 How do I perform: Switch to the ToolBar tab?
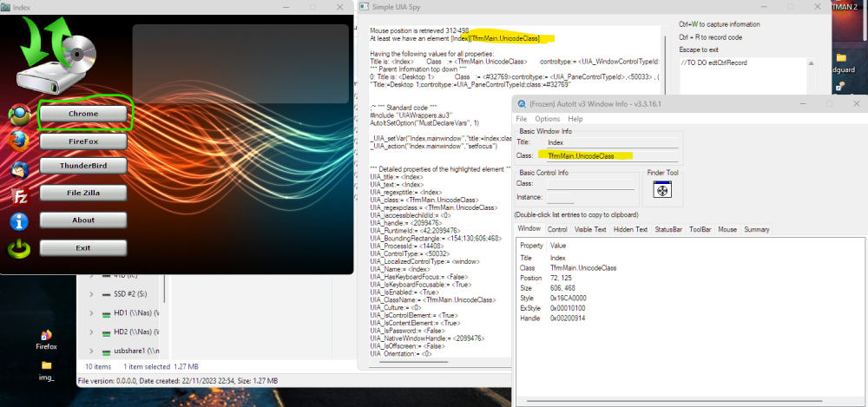pyautogui.click(x=700, y=229)
